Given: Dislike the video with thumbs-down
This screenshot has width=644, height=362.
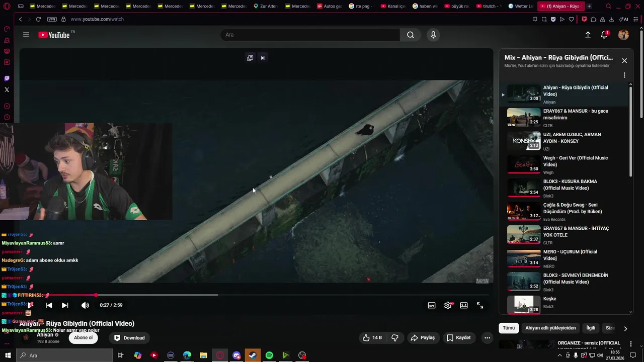Looking at the screenshot, I should point(395,338).
